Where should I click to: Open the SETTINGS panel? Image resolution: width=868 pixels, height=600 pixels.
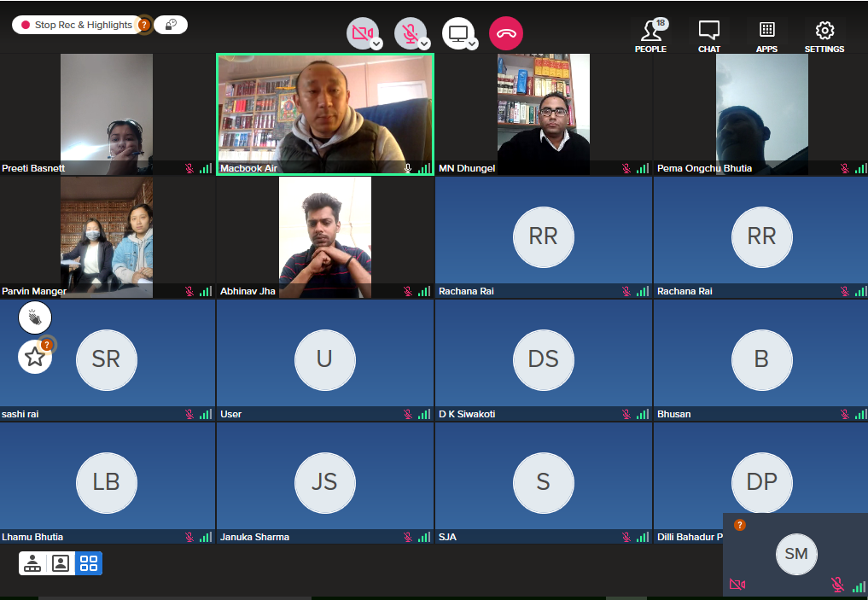tap(824, 37)
